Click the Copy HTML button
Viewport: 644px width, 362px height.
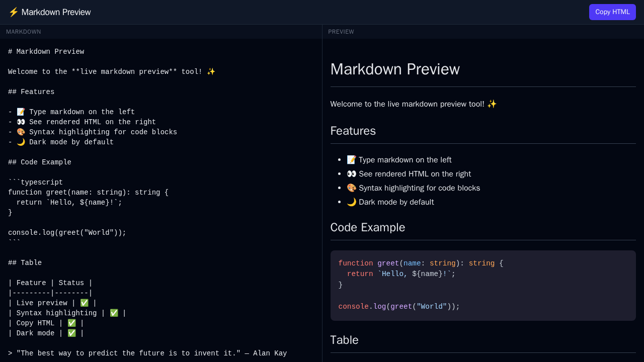tap(612, 12)
